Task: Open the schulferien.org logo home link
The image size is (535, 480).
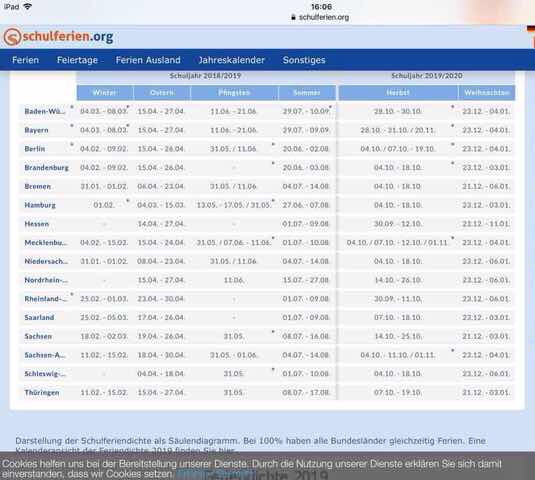Action: pyautogui.click(x=58, y=37)
